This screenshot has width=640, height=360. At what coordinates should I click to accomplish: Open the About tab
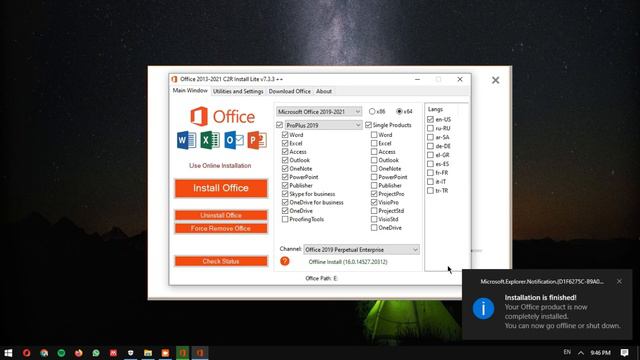[x=324, y=91]
